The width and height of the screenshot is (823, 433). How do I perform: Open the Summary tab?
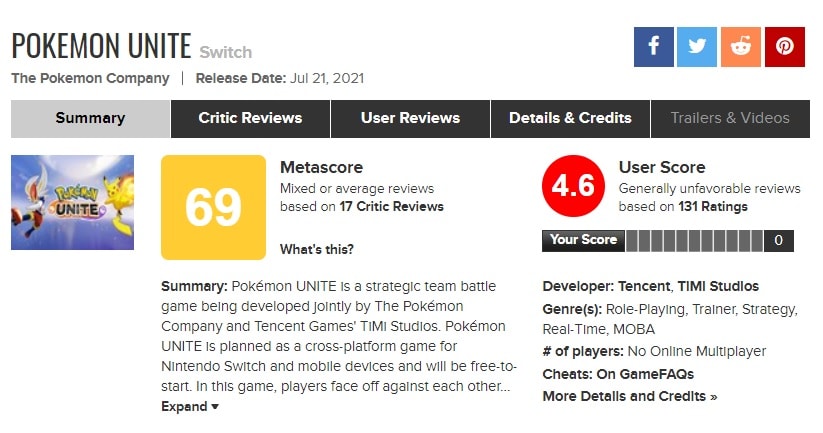pos(90,119)
